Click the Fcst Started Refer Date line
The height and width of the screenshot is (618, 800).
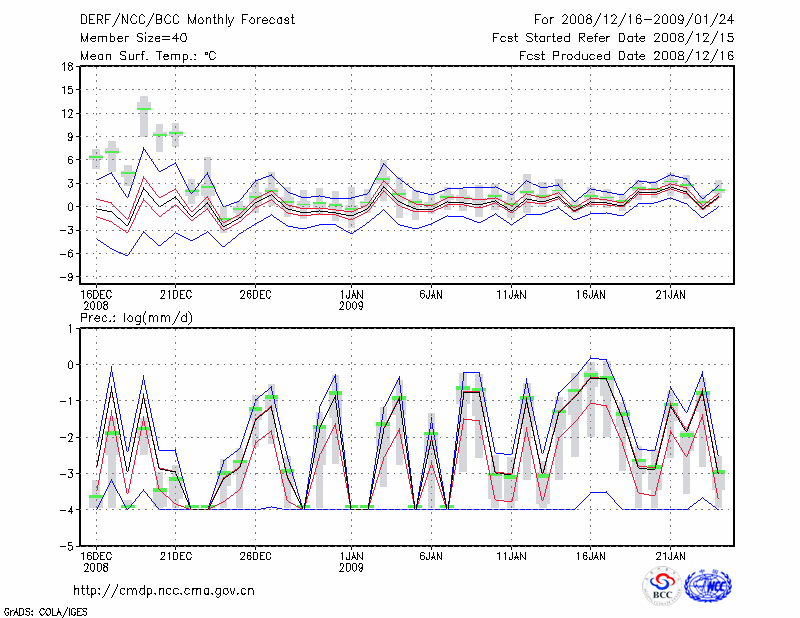click(613, 37)
